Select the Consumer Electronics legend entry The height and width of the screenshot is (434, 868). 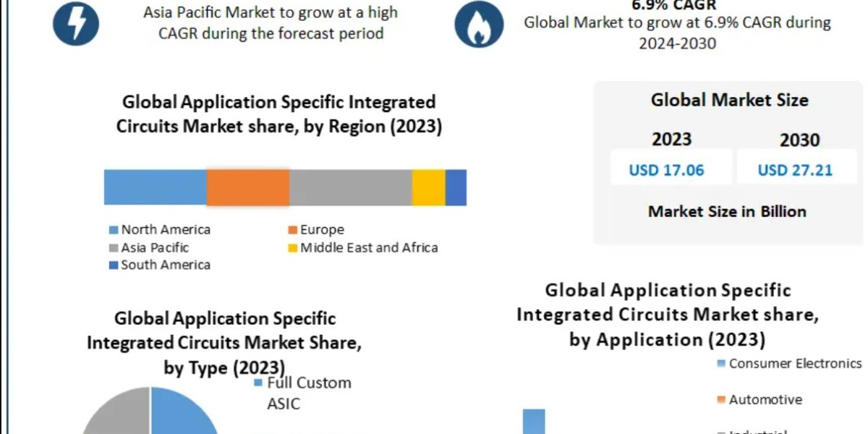(789, 363)
